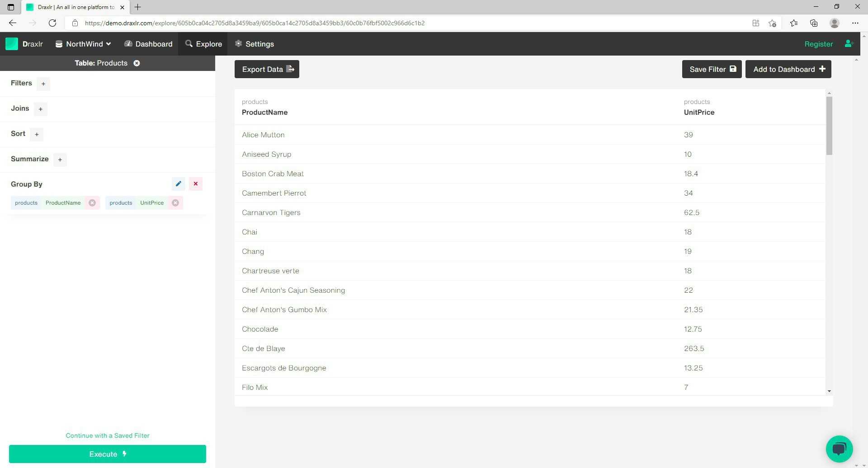Open the Explore tab
The height and width of the screenshot is (468, 868).
[203, 44]
